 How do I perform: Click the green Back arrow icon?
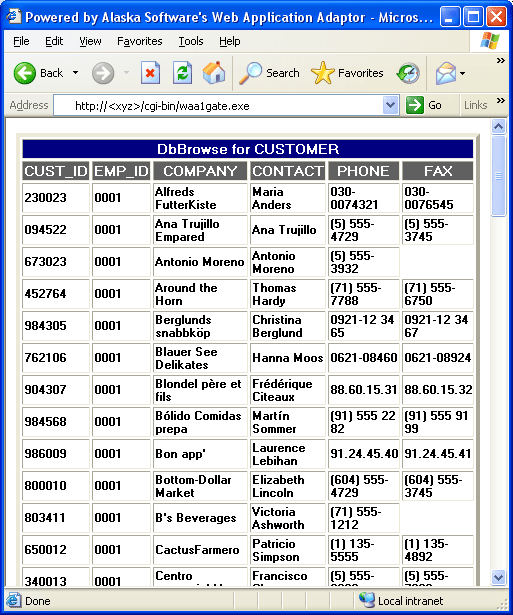[x=24, y=73]
